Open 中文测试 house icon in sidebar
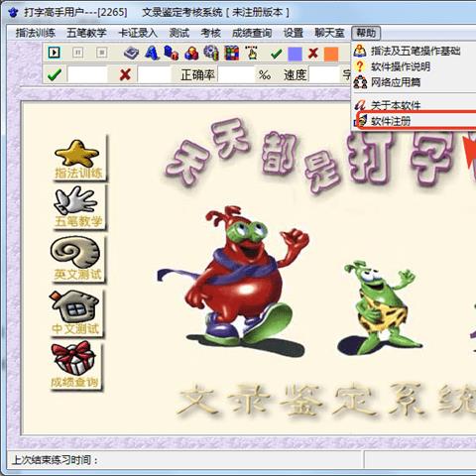The width and height of the screenshot is (476, 476). pyautogui.click(x=76, y=313)
